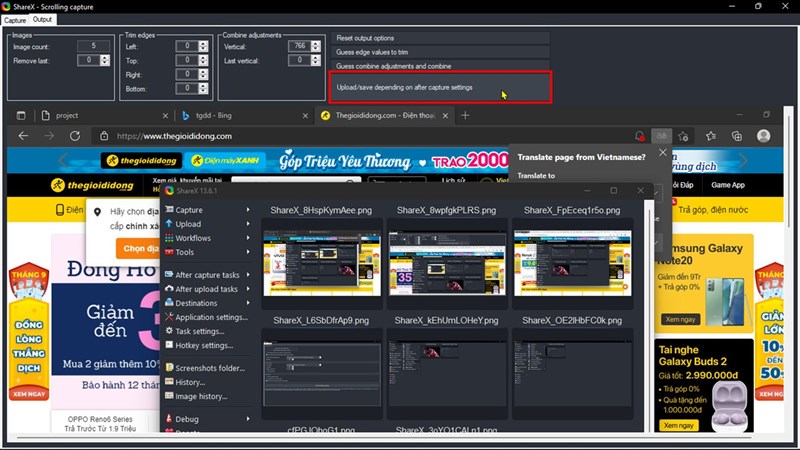800x450 pixels.
Task: Click Xem ngay on Galaxy Buds 2 ad
Action: click(678, 425)
